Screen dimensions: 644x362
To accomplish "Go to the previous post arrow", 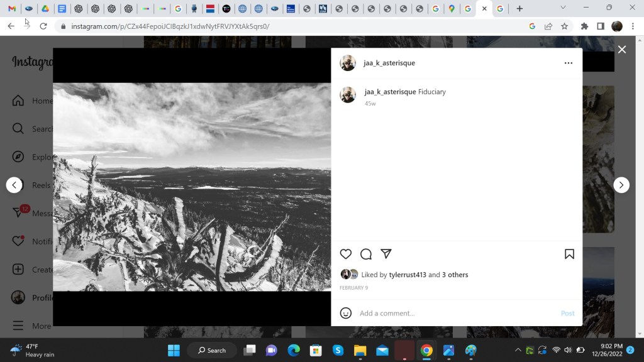I will (14, 185).
